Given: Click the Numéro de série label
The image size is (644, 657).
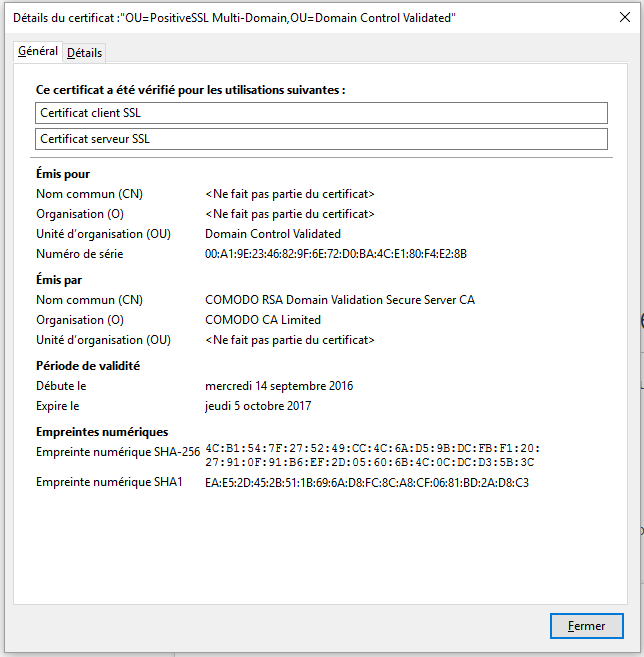Looking at the screenshot, I should coord(80,254).
